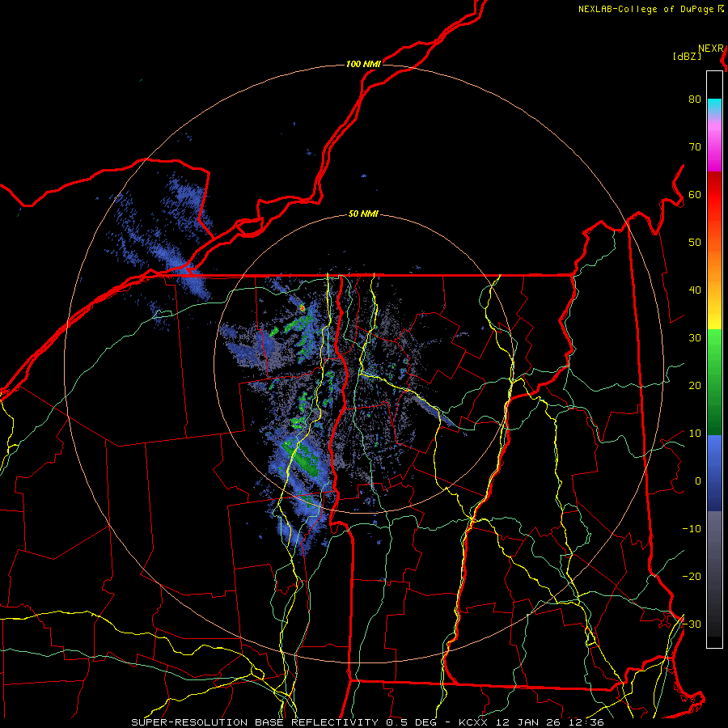The width and height of the screenshot is (728, 728).
Task: Click the 10 dBZ scale value
Action: click(695, 434)
